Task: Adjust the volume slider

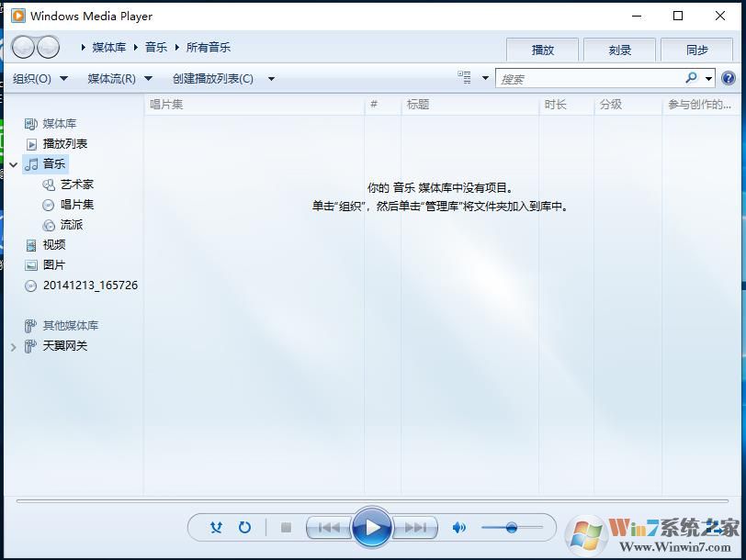Action: [x=512, y=528]
